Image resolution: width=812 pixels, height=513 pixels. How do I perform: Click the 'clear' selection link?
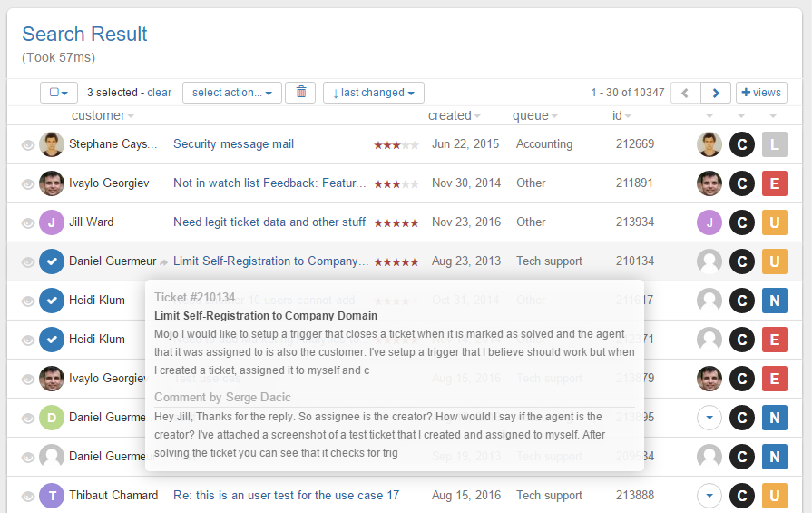coord(159,93)
